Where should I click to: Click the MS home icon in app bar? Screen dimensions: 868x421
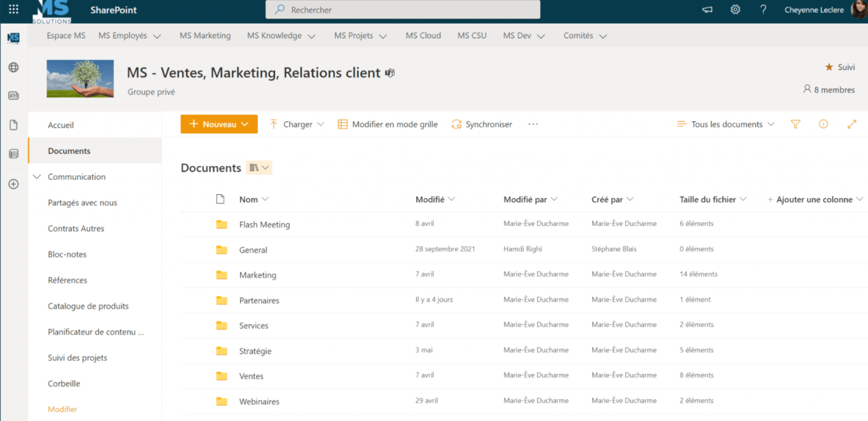[13, 38]
